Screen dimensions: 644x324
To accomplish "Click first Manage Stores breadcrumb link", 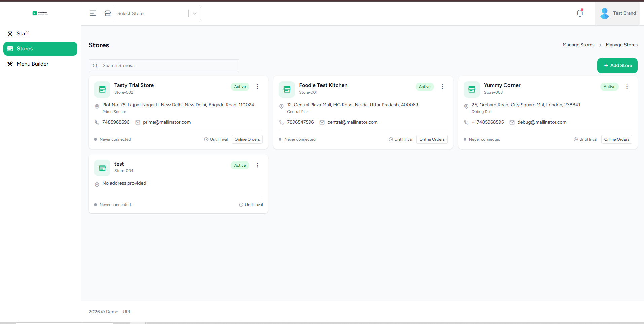I will click(x=578, y=45).
